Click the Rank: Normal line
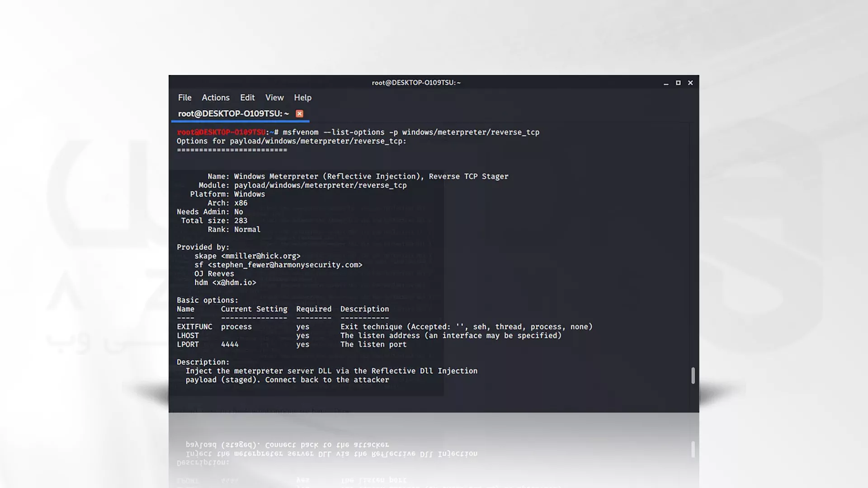Image resolution: width=868 pixels, height=488 pixels. [234, 230]
